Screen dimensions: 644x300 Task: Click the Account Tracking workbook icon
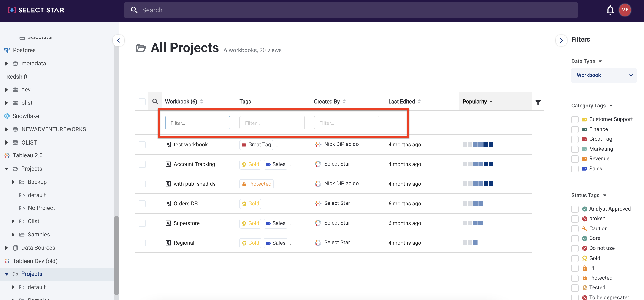168,164
